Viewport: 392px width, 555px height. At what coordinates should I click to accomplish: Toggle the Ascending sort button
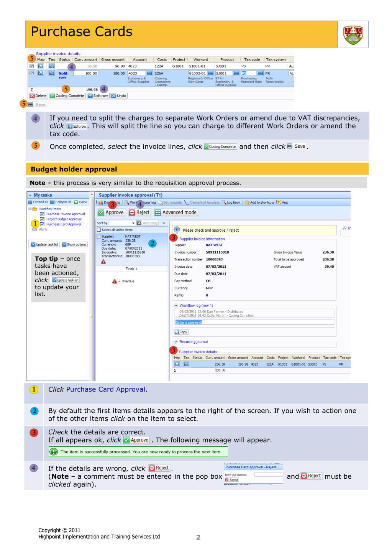click(x=148, y=222)
